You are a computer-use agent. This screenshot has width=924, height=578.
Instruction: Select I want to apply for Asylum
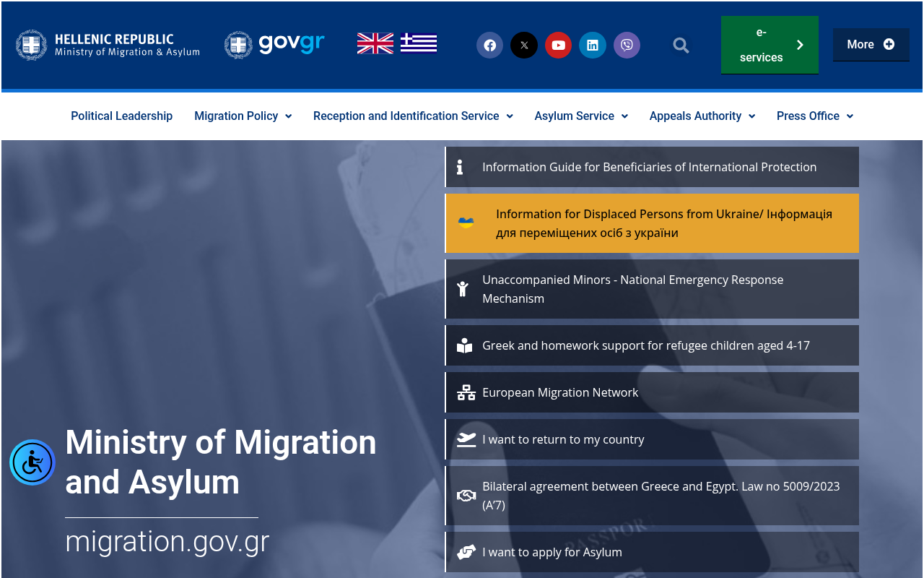(x=652, y=552)
